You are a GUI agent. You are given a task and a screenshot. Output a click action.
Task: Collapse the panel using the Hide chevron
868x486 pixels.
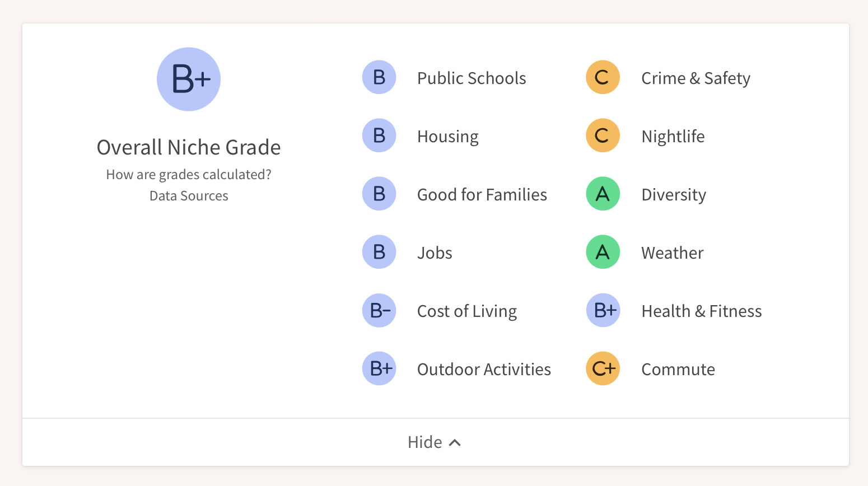click(455, 442)
